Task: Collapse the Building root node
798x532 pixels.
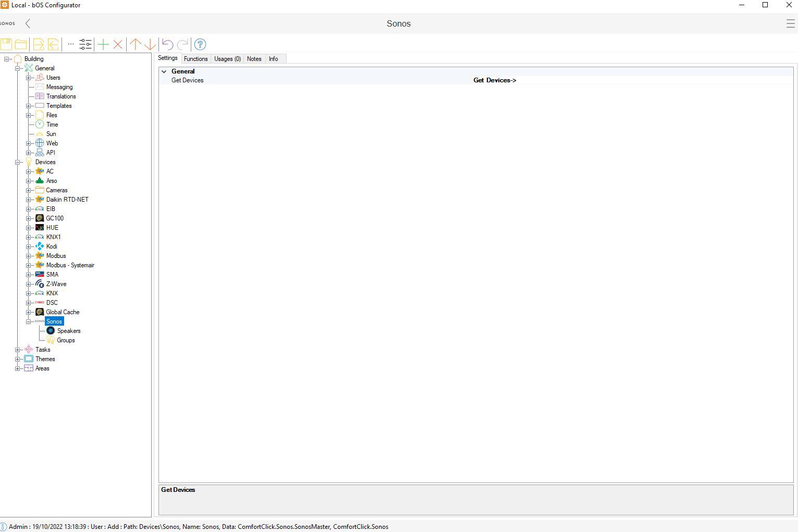Action: 7,59
